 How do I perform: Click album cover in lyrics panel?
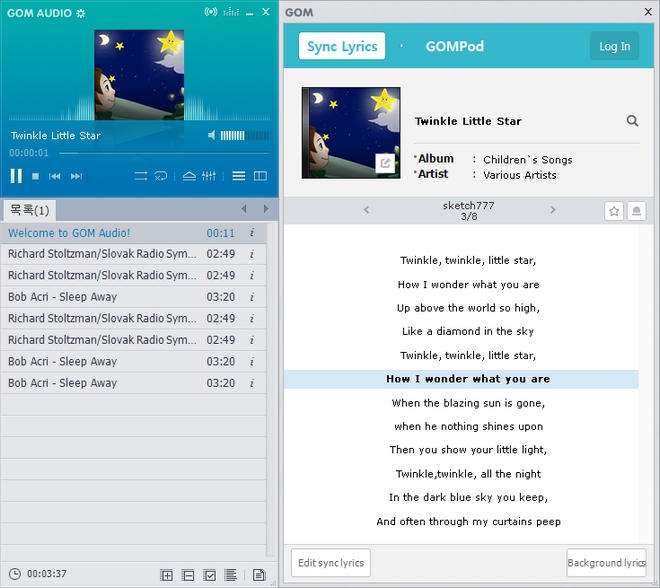click(351, 133)
